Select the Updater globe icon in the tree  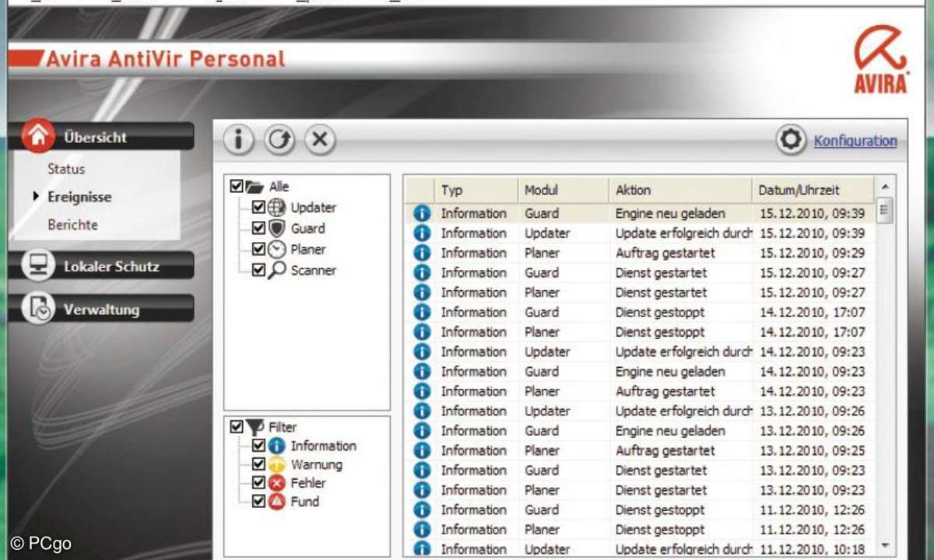pos(276,208)
